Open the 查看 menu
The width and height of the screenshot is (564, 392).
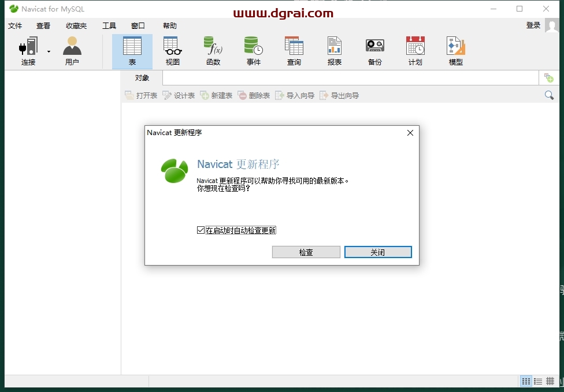[43, 25]
